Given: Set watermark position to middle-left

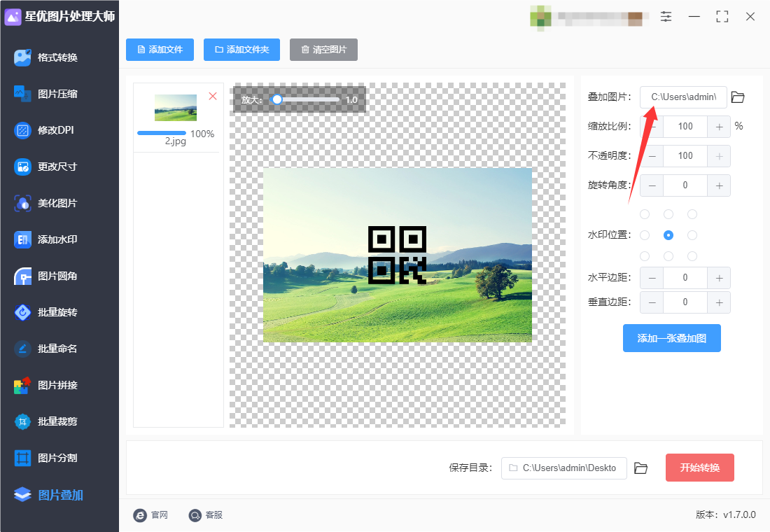Looking at the screenshot, I should pyautogui.click(x=645, y=235).
